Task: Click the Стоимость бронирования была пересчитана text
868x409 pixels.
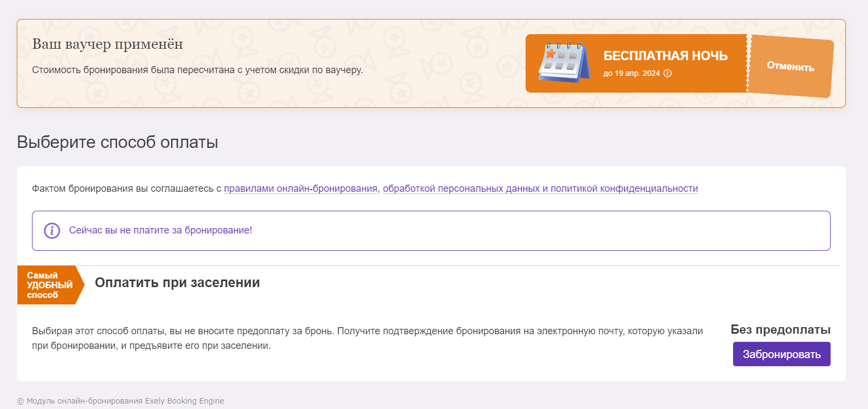Action: [x=197, y=70]
